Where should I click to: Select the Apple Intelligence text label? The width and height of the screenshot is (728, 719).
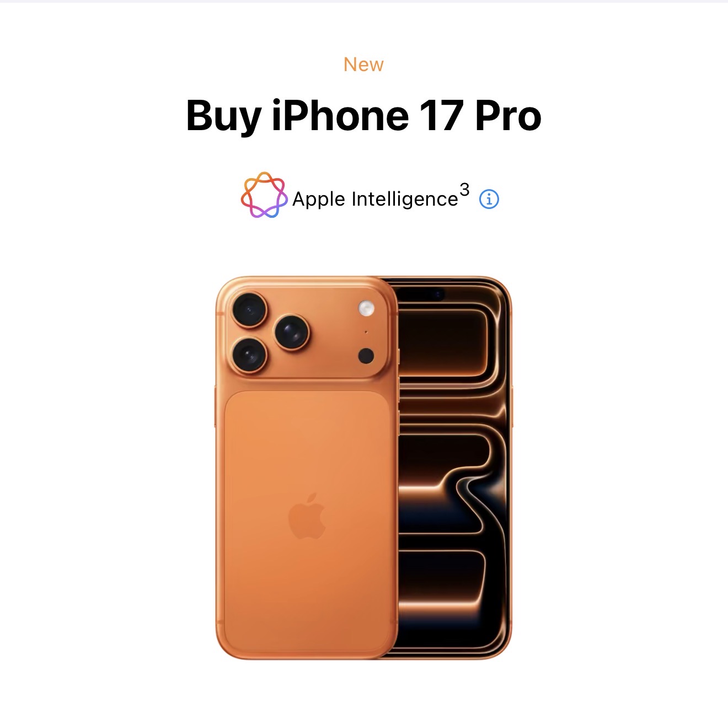coord(376,199)
